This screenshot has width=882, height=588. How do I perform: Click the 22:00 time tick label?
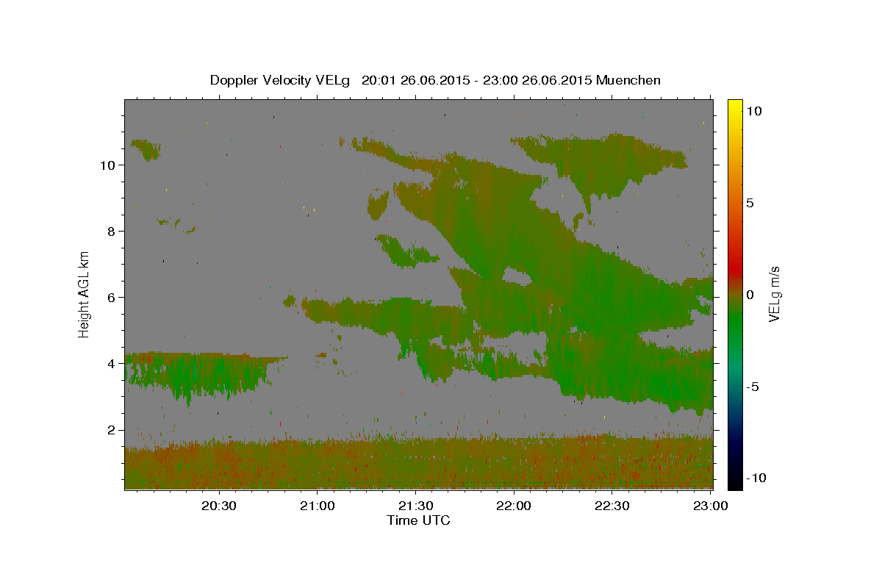(x=513, y=506)
